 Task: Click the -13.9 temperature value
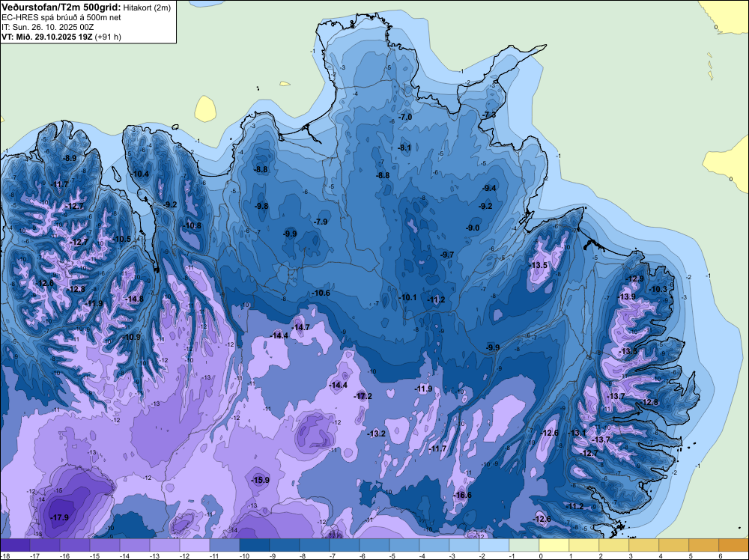[x=627, y=296]
